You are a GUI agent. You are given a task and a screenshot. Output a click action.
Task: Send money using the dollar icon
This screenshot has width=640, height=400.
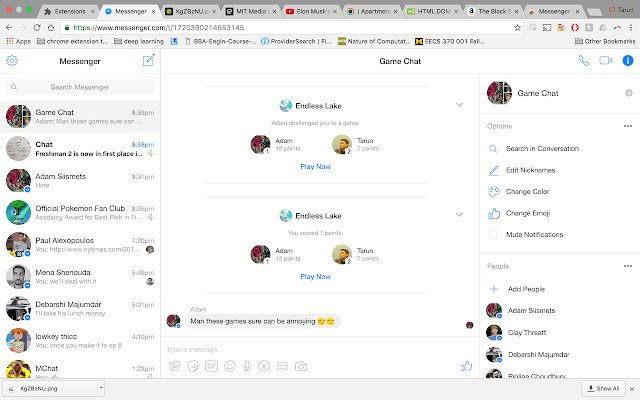tap(264, 366)
